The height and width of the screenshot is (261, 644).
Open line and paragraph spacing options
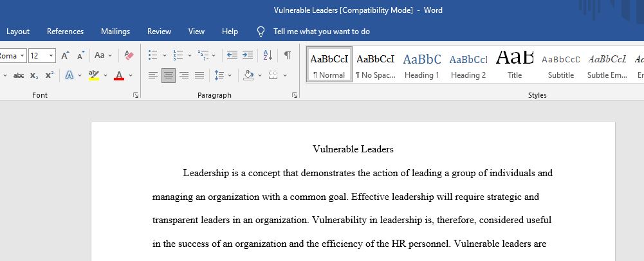click(223, 75)
